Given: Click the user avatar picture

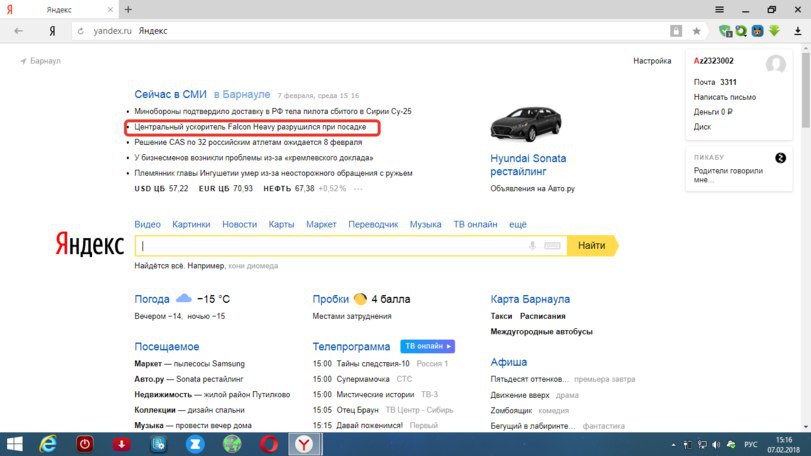Looking at the screenshot, I should pos(775,64).
